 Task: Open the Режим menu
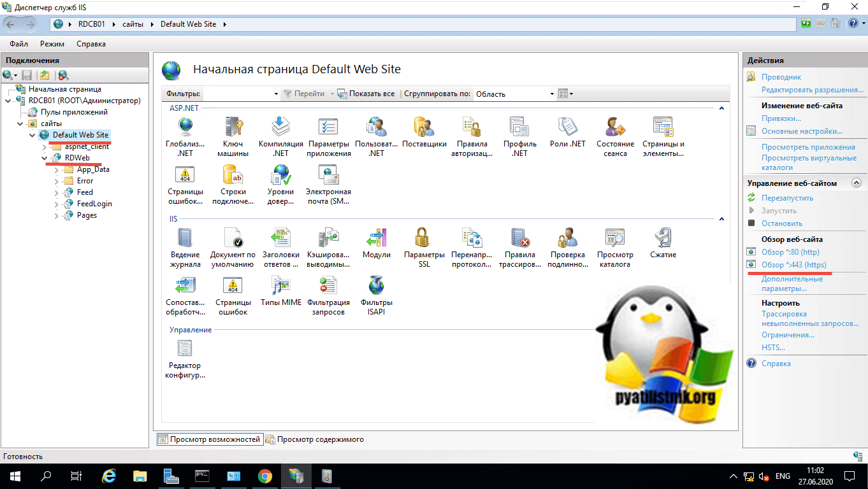coord(52,44)
